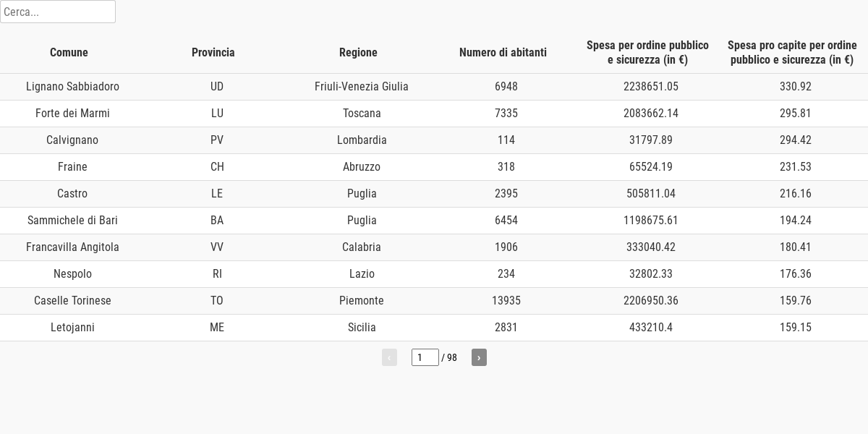868x434 pixels.
Task: Sort by Comune column header
Action: coord(69,52)
